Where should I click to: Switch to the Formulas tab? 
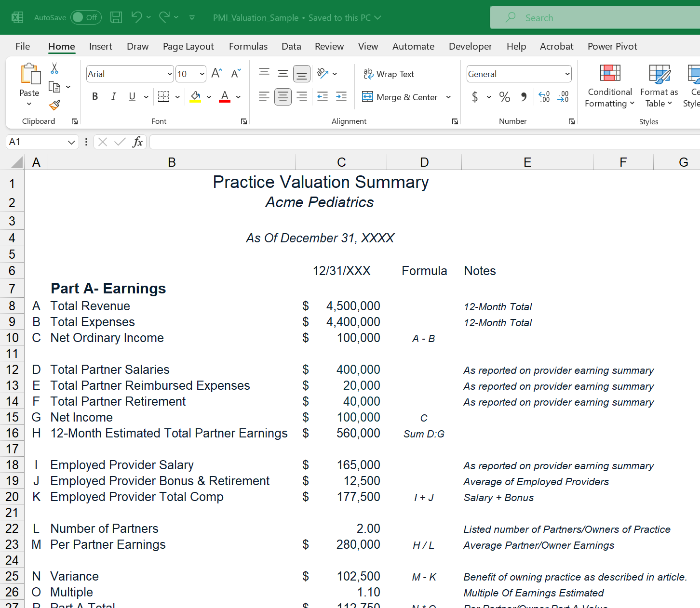point(248,46)
